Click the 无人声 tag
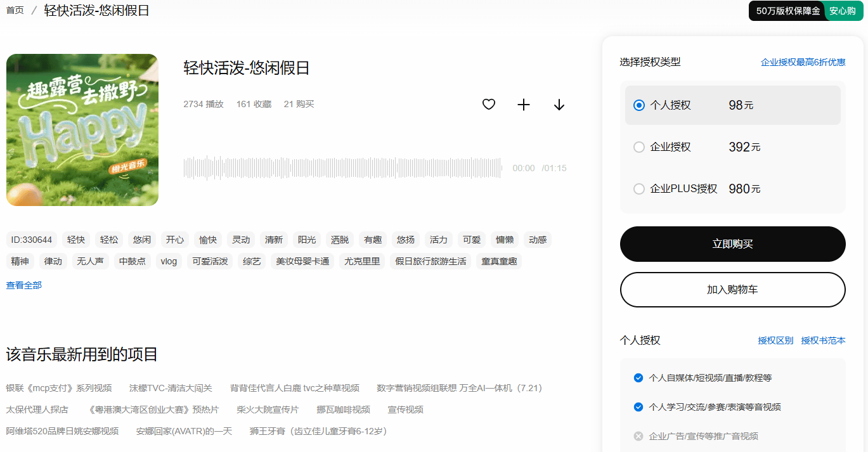This screenshot has width=868, height=452. (90, 261)
